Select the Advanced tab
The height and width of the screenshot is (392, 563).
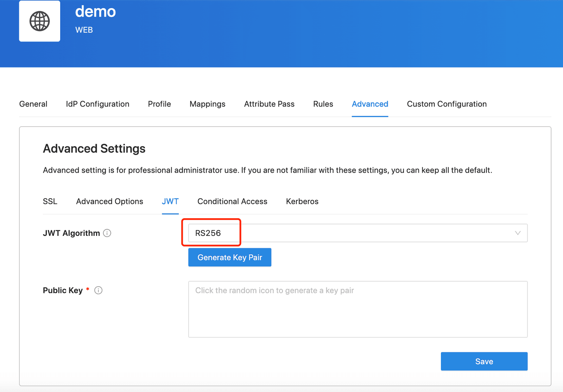tap(370, 104)
